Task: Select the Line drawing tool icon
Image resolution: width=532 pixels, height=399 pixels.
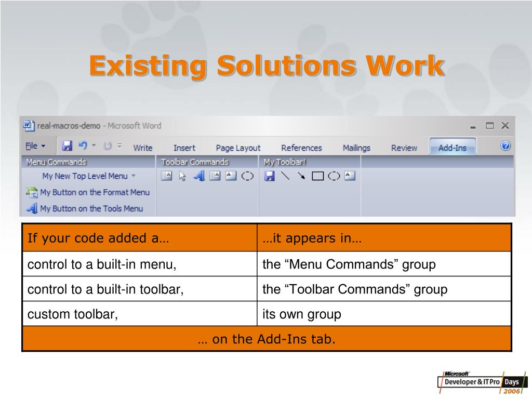Action: pyautogui.click(x=285, y=176)
